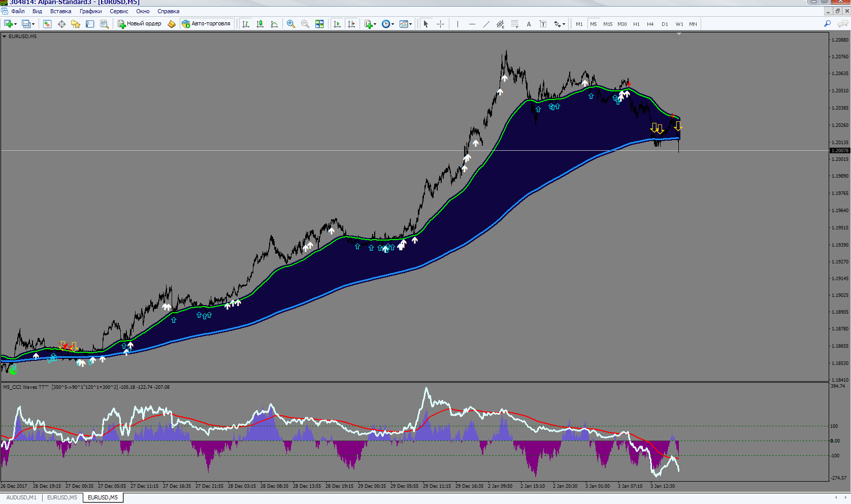This screenshot has height=504, width=851.
Task: Expand the EURUSD,M5 chart title triangle
Action: pos(5,37)
